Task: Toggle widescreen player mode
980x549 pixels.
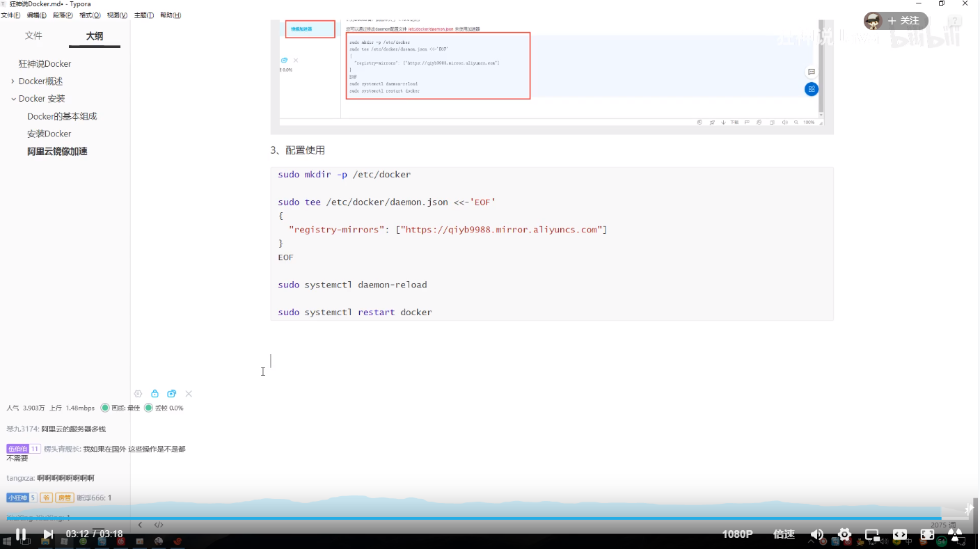Action: tap(899, 534)
